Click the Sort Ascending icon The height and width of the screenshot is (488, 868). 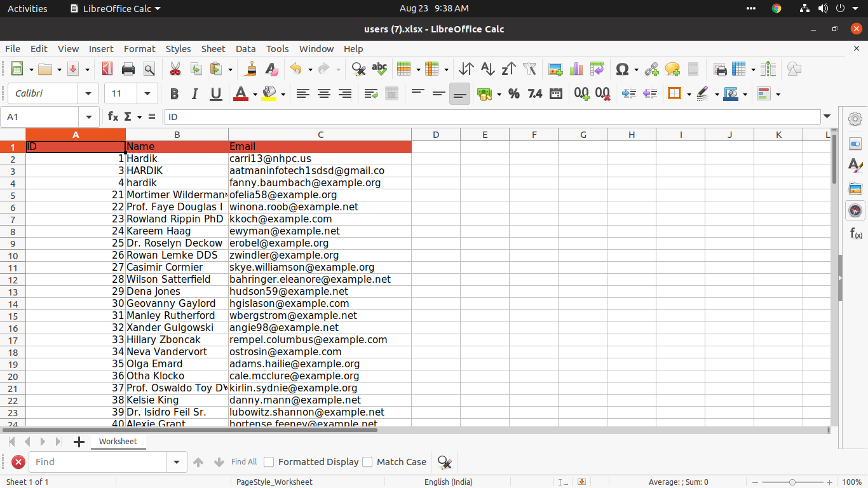[x=487, y=69]
